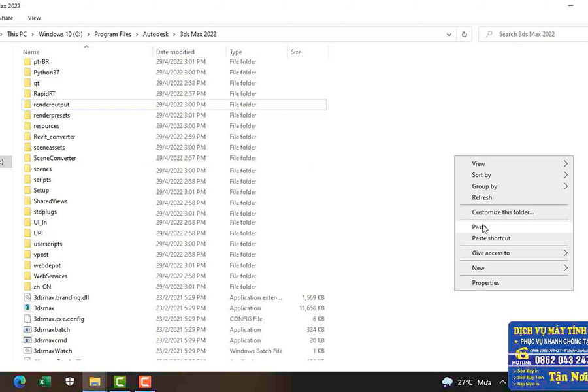Expand the View submenu in context menu

[x=514, y=163]
